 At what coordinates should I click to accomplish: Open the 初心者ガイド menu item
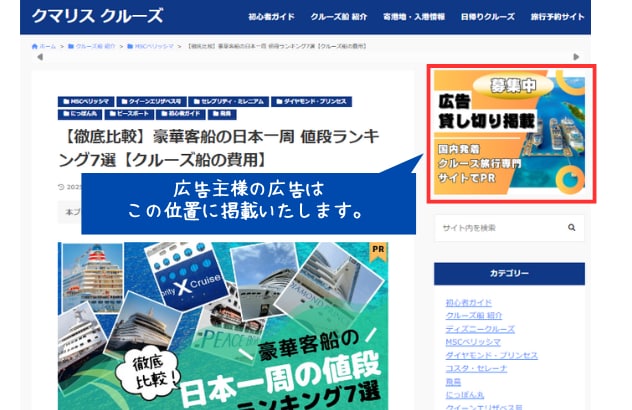(271, 17)
